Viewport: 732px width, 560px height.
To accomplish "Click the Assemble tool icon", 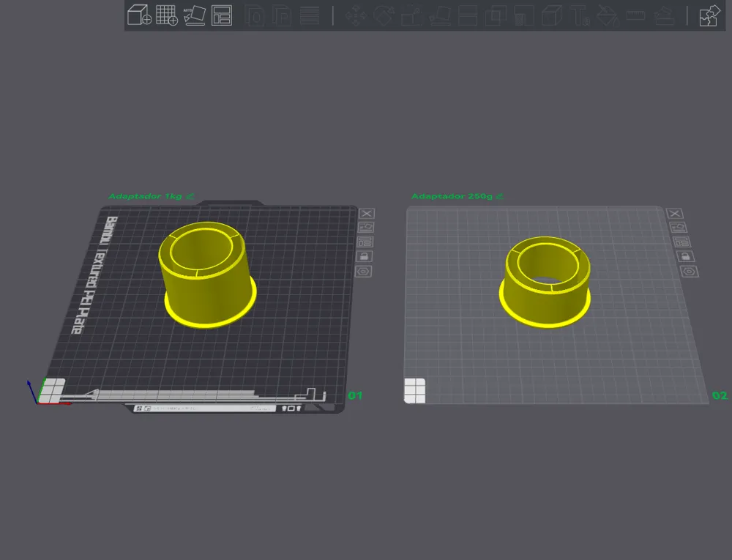I will (x=664, y=15).
